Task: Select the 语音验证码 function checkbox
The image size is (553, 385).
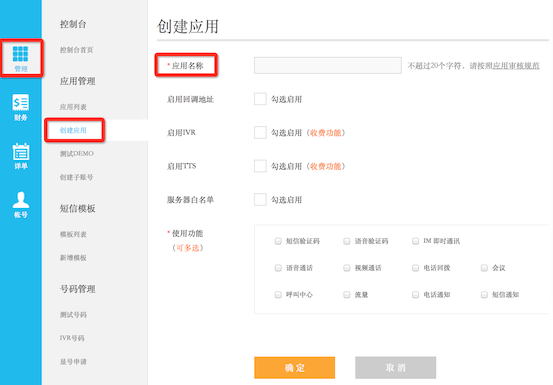Action: tap(347, 241)
